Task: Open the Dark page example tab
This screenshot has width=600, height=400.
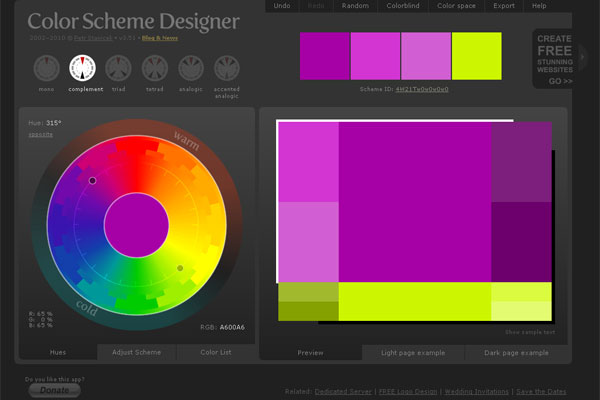Action: point(516,353)
